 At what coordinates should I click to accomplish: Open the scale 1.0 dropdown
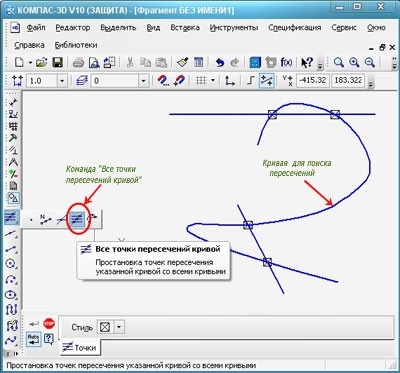pyautogui.click(x=62, y=81)
